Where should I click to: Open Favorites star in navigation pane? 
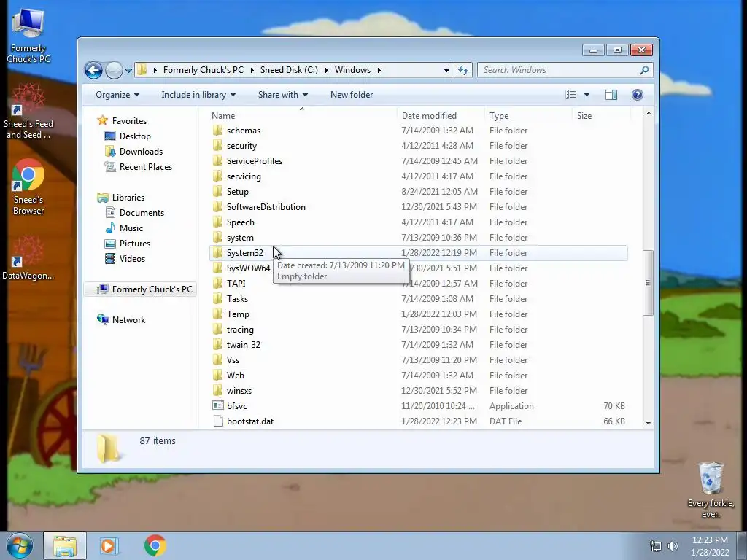coord(102,120)
